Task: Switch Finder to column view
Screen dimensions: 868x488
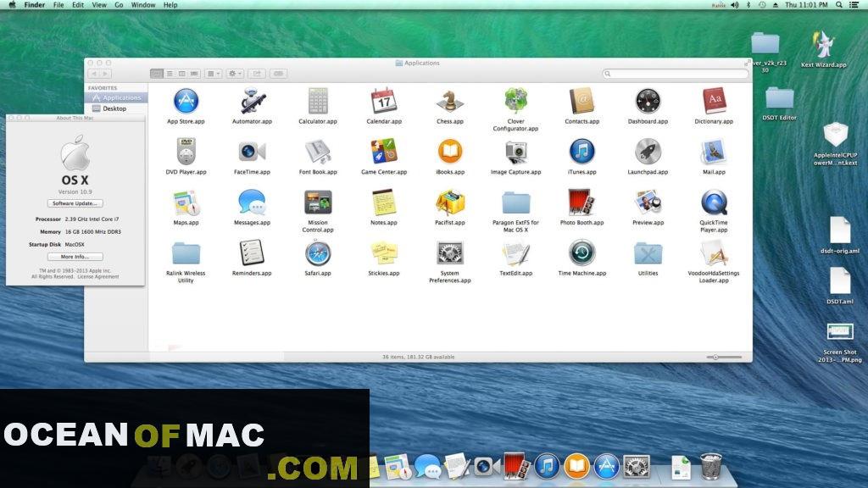Action: (181, 74)
